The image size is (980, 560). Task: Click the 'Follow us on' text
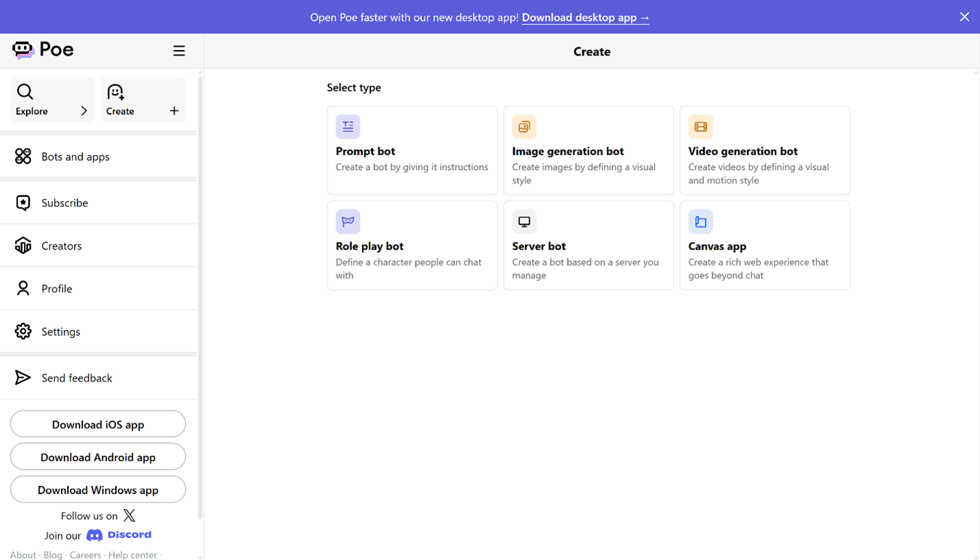89,516
